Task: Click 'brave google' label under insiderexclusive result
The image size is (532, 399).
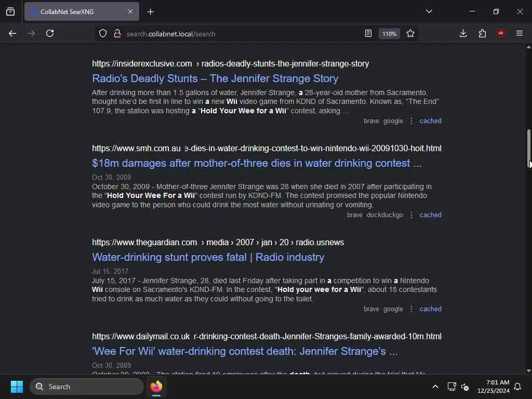Action: tap(383, 121)
